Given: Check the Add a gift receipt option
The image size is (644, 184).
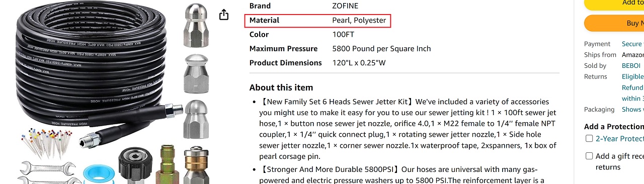Looking at the screenshot, I should click(589, 156).
